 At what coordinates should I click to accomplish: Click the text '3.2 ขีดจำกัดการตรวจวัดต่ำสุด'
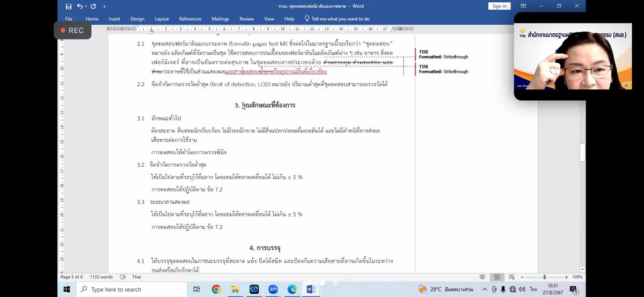tap(171, 164)
